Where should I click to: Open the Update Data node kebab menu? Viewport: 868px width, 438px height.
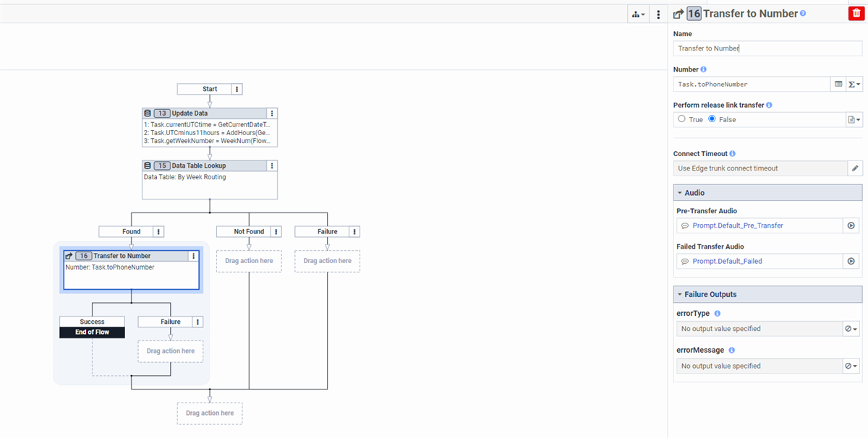(271, 113)
